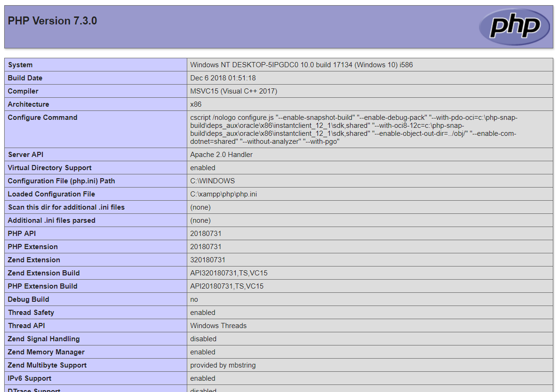Click the PHP logo in the header
This screenshot has width=558, height=392.
515,27
